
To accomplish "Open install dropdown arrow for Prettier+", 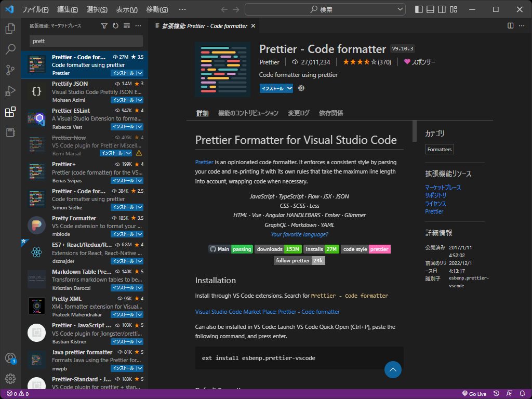I will (x=140, y=180).
